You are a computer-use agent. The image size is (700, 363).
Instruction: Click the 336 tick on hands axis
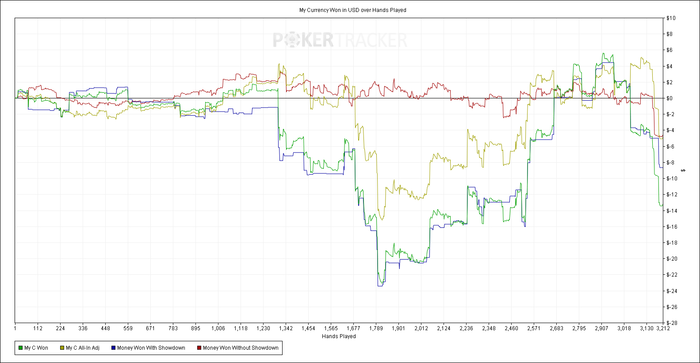point(83,329)
